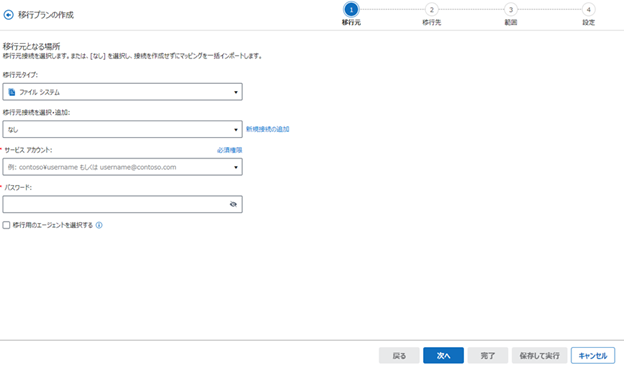Toggle password visibility eye icon
This screenshot has width=624, height=366.
[x=233, y=204]
